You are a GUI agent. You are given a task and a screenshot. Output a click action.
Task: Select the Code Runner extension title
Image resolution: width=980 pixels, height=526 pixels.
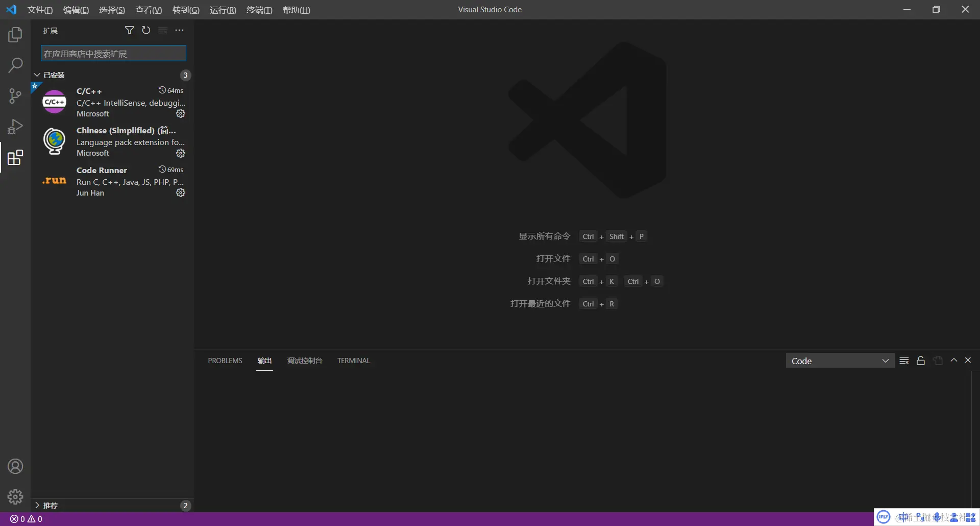[x=102, y=170]
